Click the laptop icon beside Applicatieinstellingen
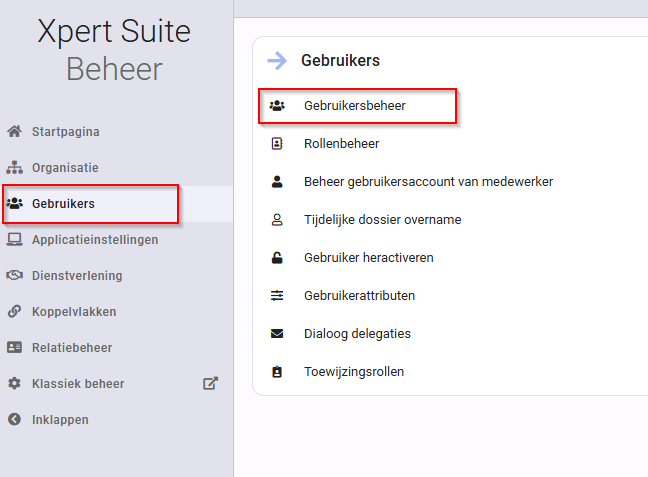Image resolution: width=648 pixels, height=477 pixels. click(x=14, y=239)
